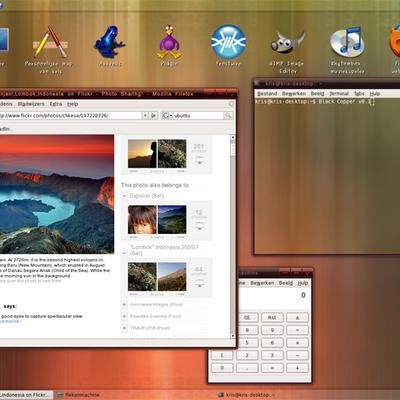Click the calculator equals button

[x=272, y=368]
